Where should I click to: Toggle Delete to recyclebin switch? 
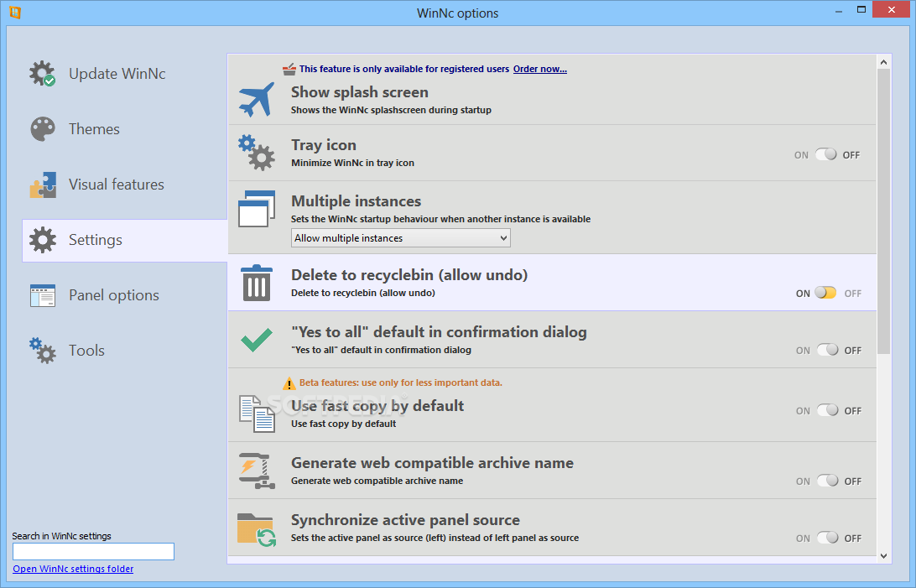(x=826, y=293)
